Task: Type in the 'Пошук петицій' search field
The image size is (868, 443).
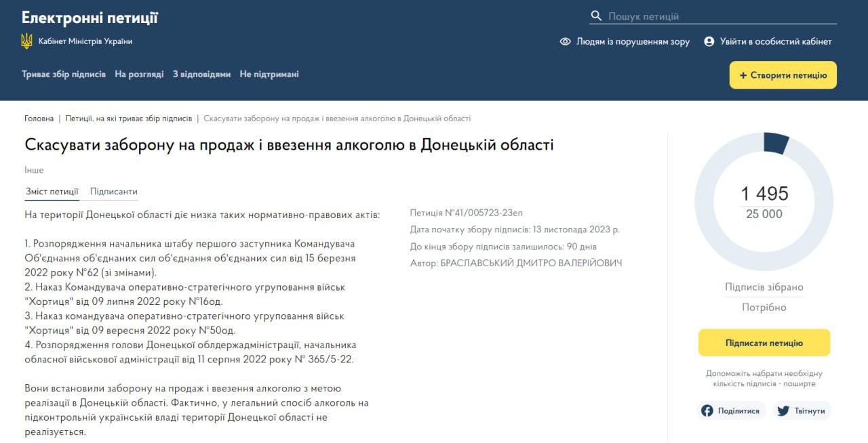Action: point(719,16)
